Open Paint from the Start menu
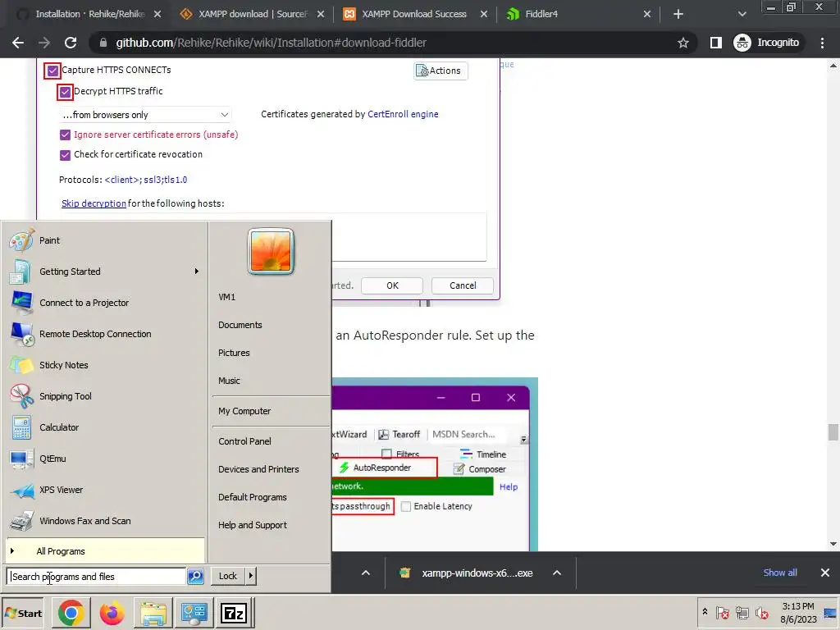The image size is (840, 630). 49,240
